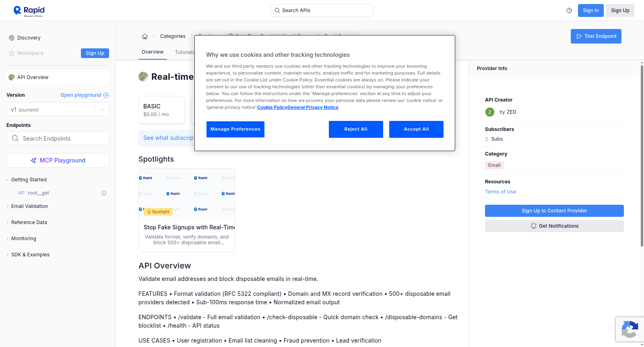Switch to the Overview tab
The width and height of the screenshot is (644, 347).
tap(153, 52)
